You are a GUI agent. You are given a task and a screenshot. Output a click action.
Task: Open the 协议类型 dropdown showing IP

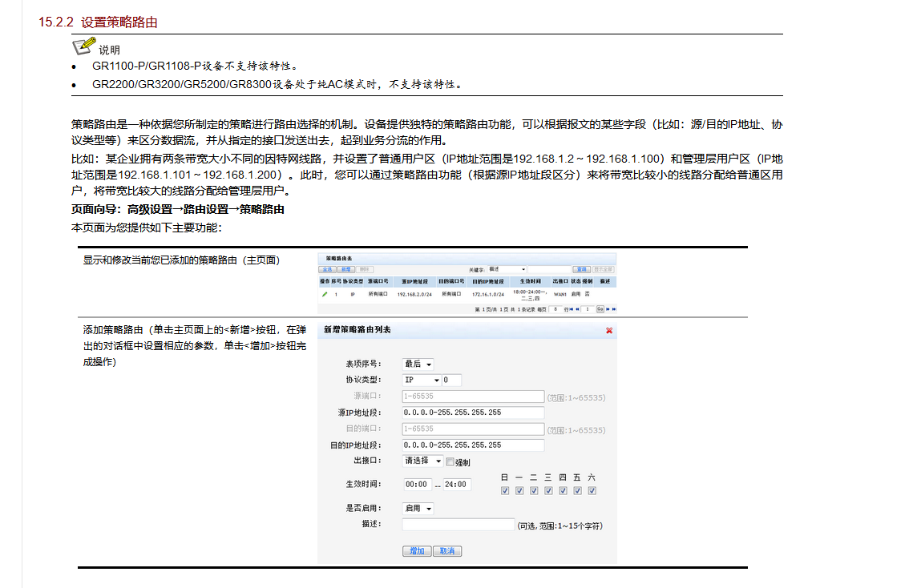coord(422,380)
